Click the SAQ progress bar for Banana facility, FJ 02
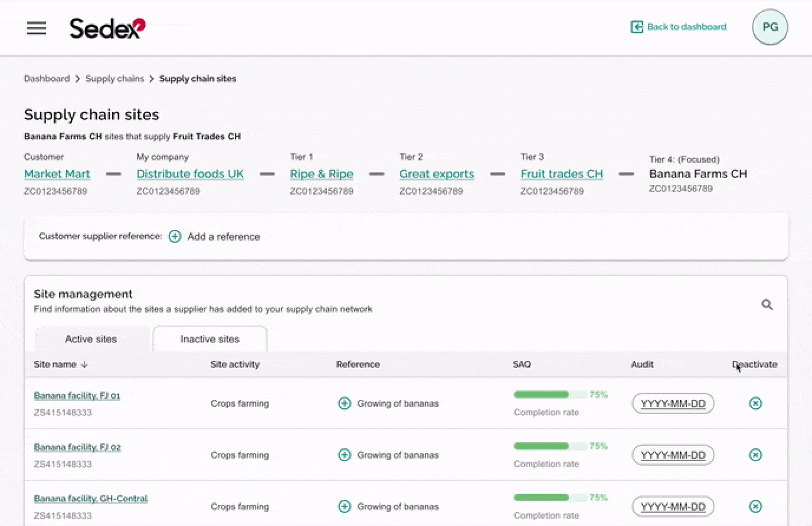The height and width of the screenshot is (526, 812). [x=551, y=446]
